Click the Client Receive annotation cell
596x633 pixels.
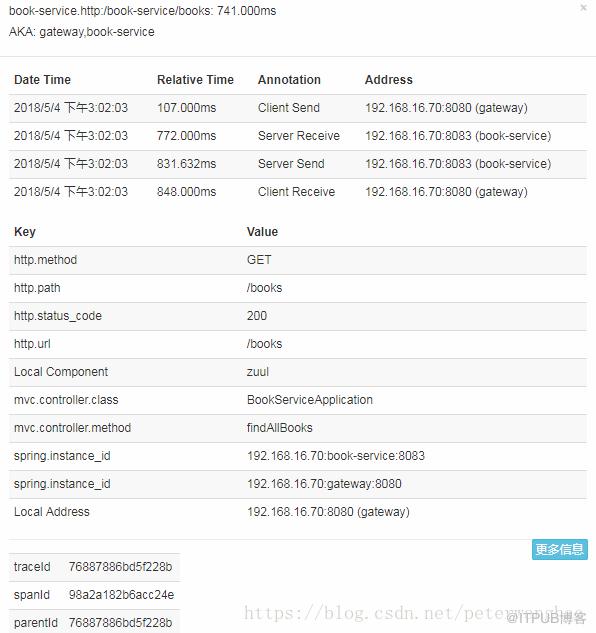point(296,192)
